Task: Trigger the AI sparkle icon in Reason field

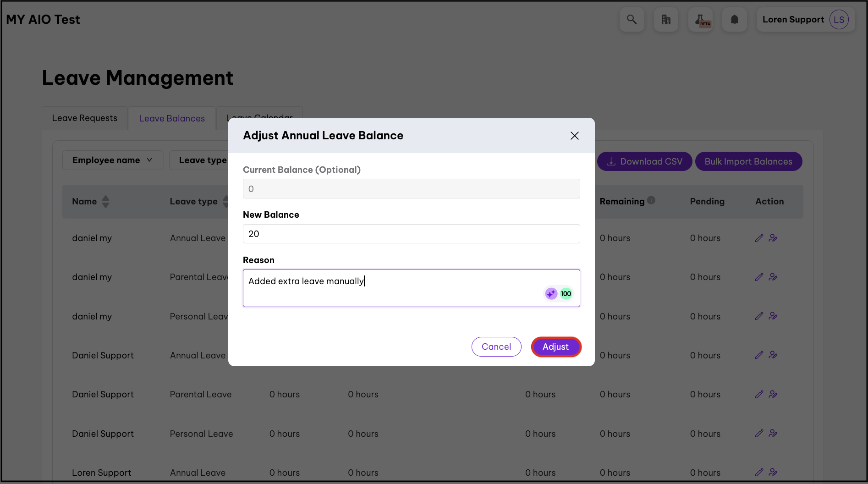Action: (550, 293)
